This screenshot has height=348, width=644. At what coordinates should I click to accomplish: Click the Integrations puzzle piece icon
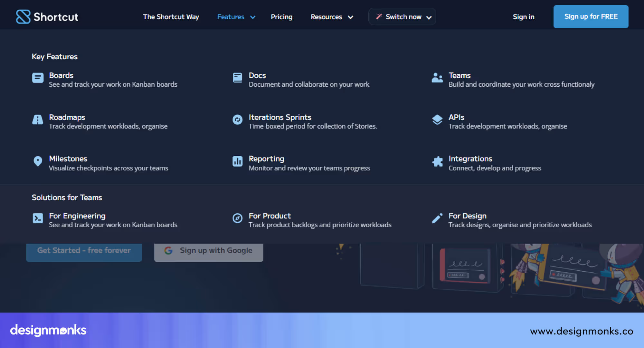437,161
